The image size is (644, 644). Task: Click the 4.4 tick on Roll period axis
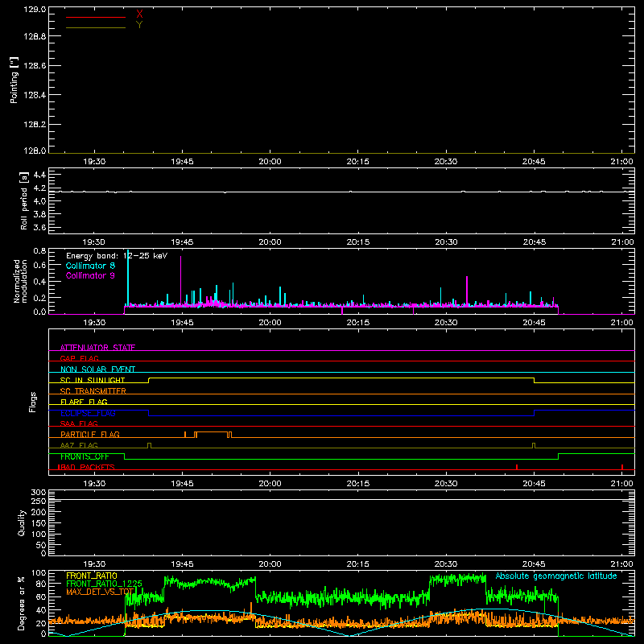tap(39, 175)
